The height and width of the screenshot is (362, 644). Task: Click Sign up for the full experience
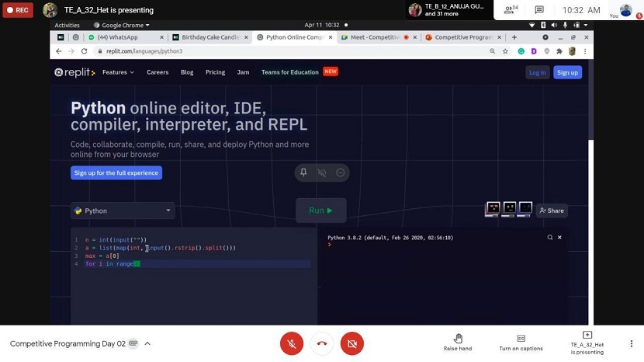click(x=116, y=173)
